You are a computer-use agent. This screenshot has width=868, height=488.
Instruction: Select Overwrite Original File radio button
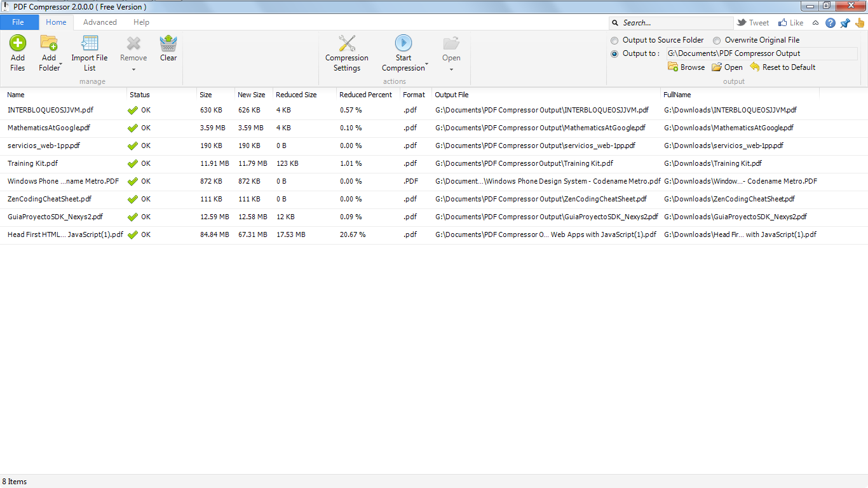(x=717, y=40)
